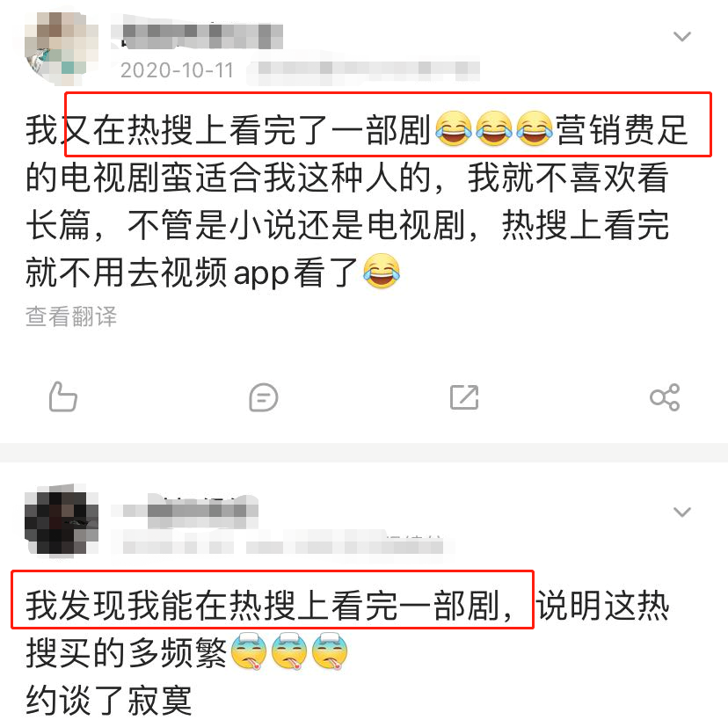Screen dimensions: 728x727
Task: Open the first poster's light pixelated avatar
Action: pyautogui.click(x=62, y=48)
